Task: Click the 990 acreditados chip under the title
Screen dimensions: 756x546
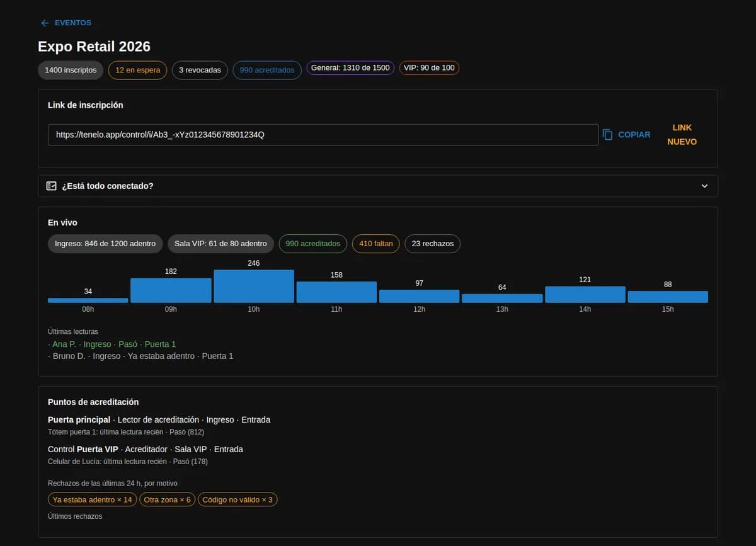Action: coord(267,70)
